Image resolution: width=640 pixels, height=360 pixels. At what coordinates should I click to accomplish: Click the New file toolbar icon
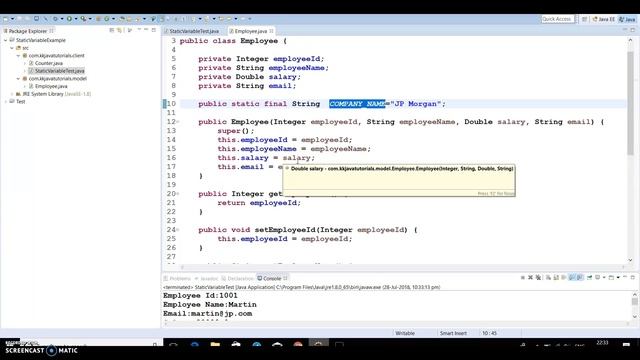(x=5, y=19)
